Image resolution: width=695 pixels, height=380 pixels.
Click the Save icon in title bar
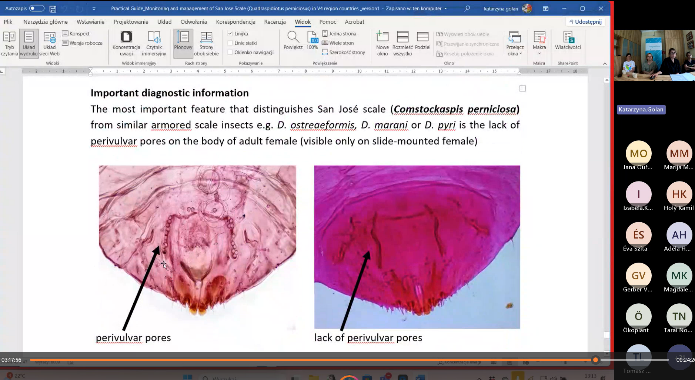[x=53, y=8]
